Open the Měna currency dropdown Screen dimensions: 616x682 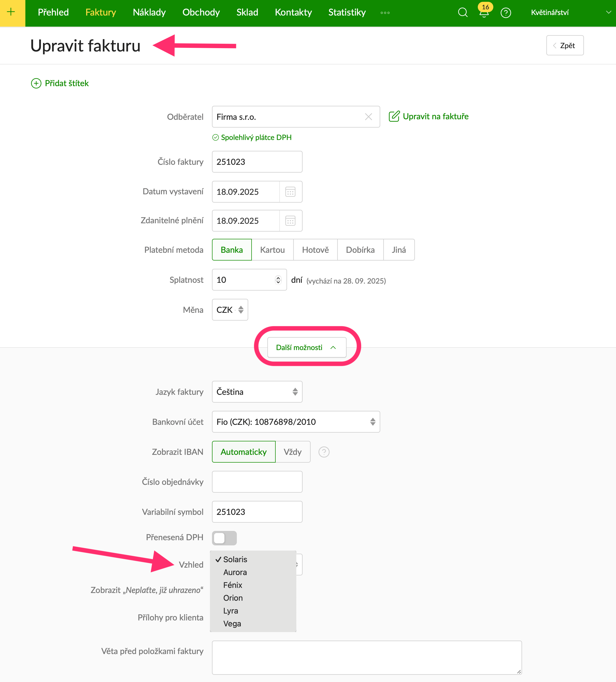(230, 310)
